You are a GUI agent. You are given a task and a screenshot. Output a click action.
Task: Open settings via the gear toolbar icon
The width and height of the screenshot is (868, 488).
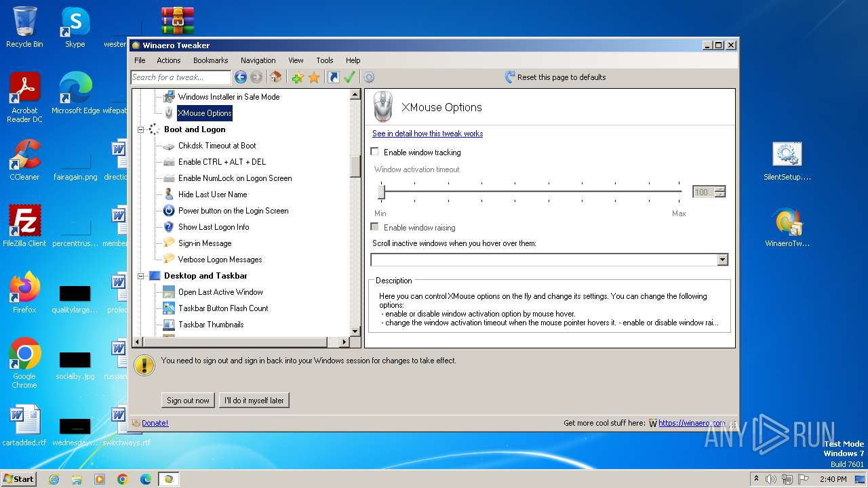(x=369, y=77)
